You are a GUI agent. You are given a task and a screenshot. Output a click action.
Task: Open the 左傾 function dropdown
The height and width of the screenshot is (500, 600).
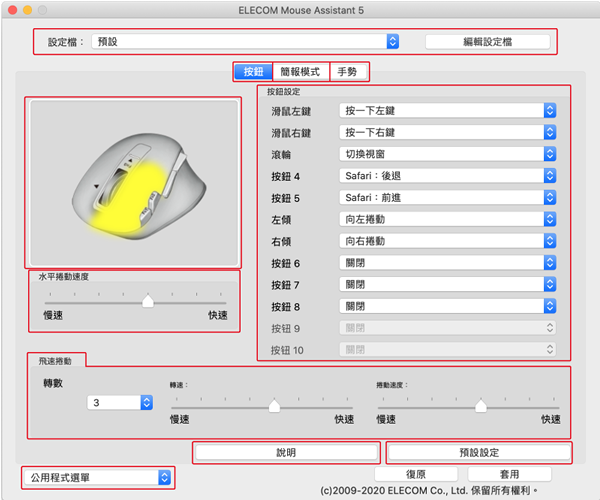click(x=447, y=219)
